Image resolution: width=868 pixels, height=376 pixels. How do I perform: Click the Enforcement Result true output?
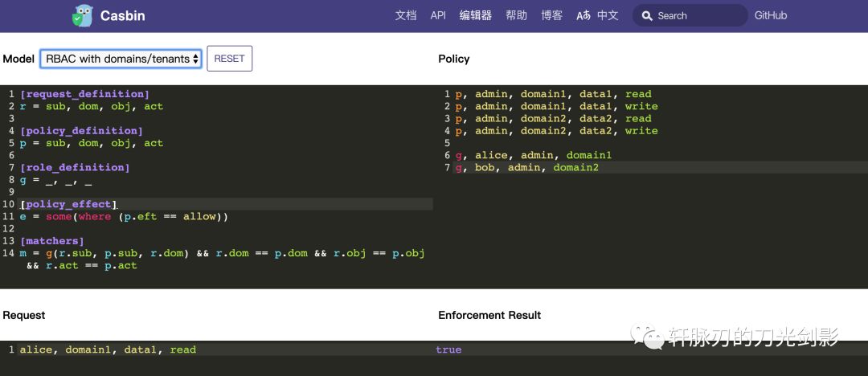(448, 349)
